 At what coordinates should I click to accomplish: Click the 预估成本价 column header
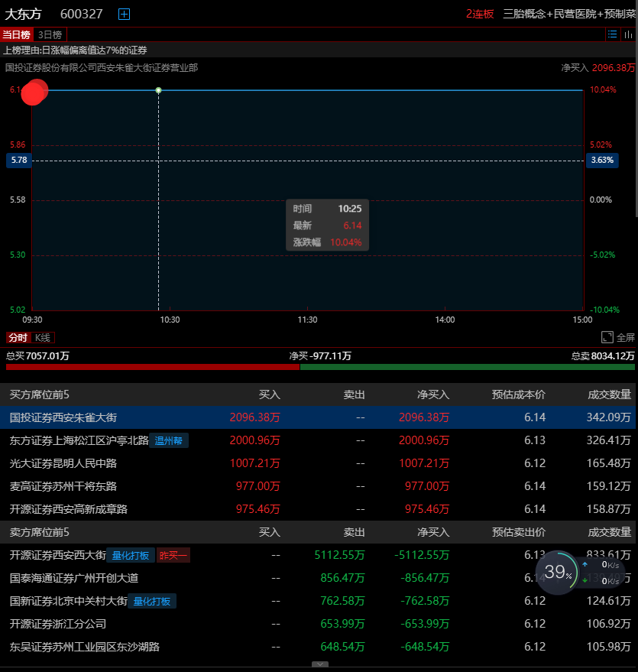[519, 394]
